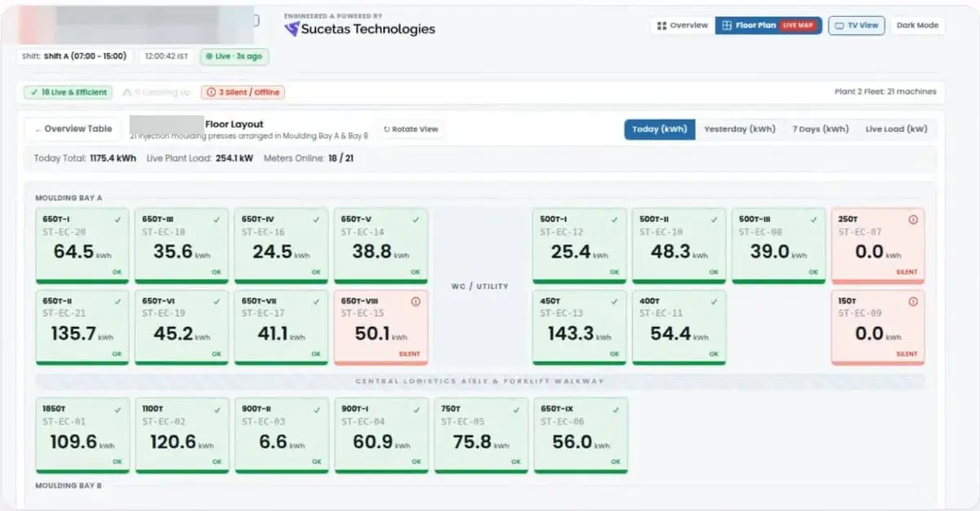The height and width of the screenshot is (511, 980).
Task: Click the checkmark icon on the 1850T card
Action: (119, 409)
